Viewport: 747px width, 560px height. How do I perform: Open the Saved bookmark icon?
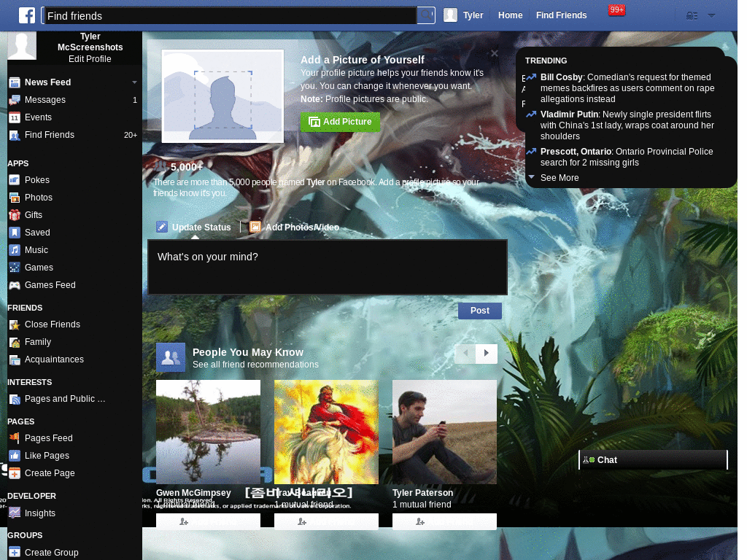[15, 233]
